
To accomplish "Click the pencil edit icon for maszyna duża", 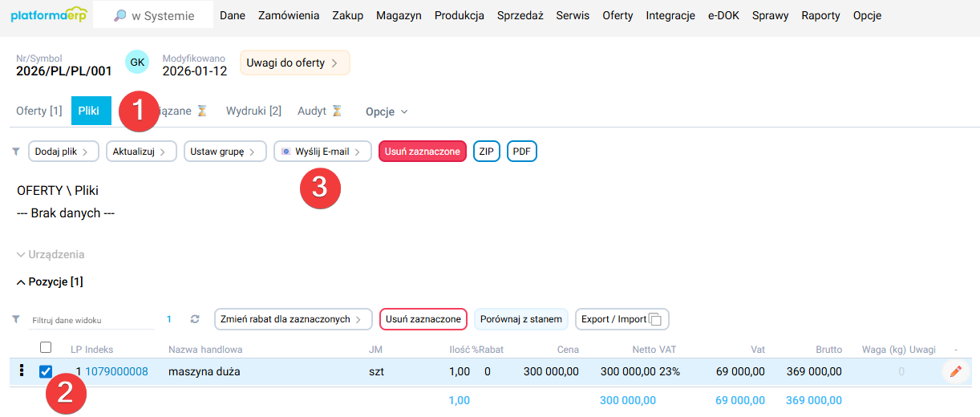I will 955,371.
